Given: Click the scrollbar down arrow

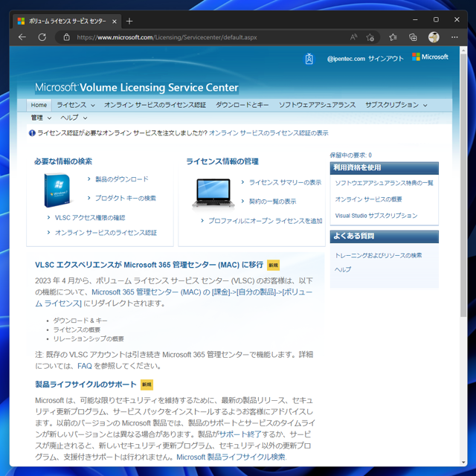Looking at the screenshot, I should point(463,463).
